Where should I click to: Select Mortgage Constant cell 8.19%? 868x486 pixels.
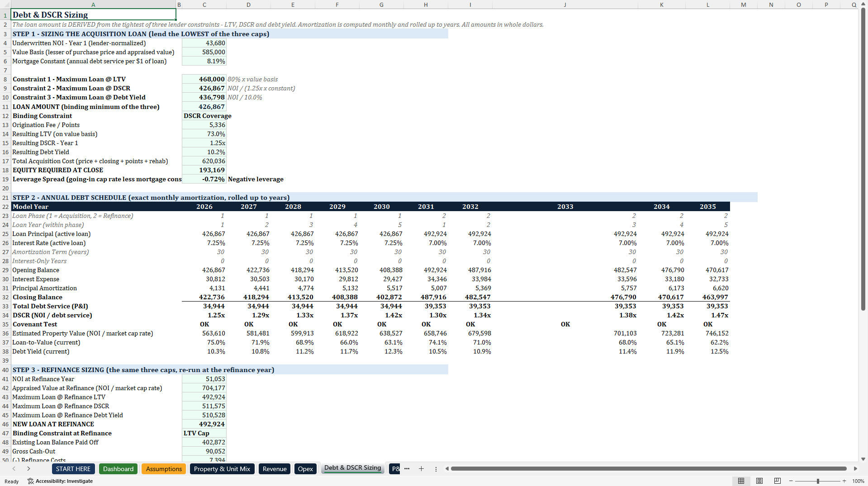pyautogui.click(x=204, y=61)
